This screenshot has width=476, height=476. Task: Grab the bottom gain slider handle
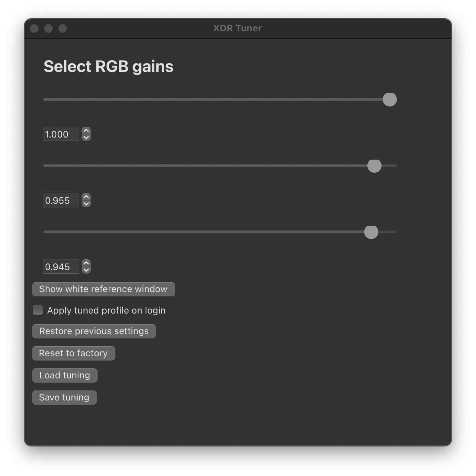tap(371, 232)
